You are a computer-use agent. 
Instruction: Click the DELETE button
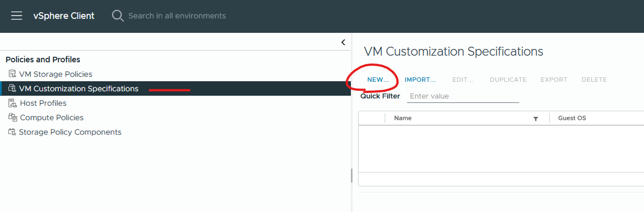pyautogui.click(x=594, y=80)
